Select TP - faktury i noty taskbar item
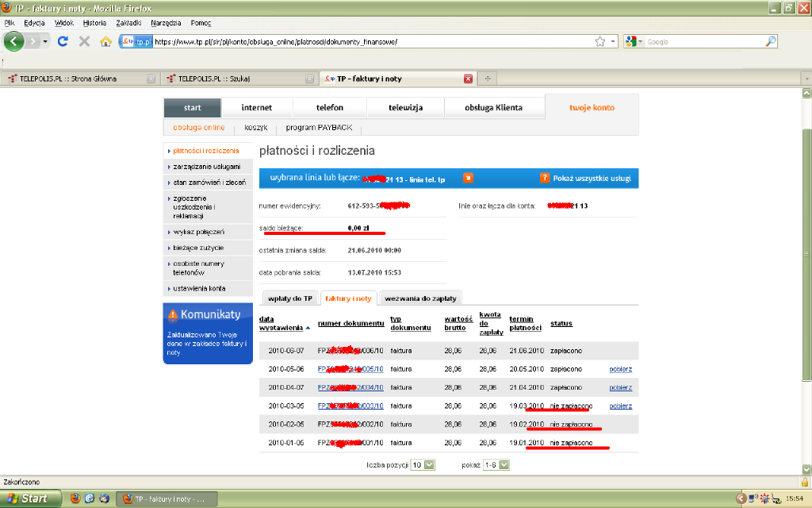 pyautogui.click(x=167, y=499)
